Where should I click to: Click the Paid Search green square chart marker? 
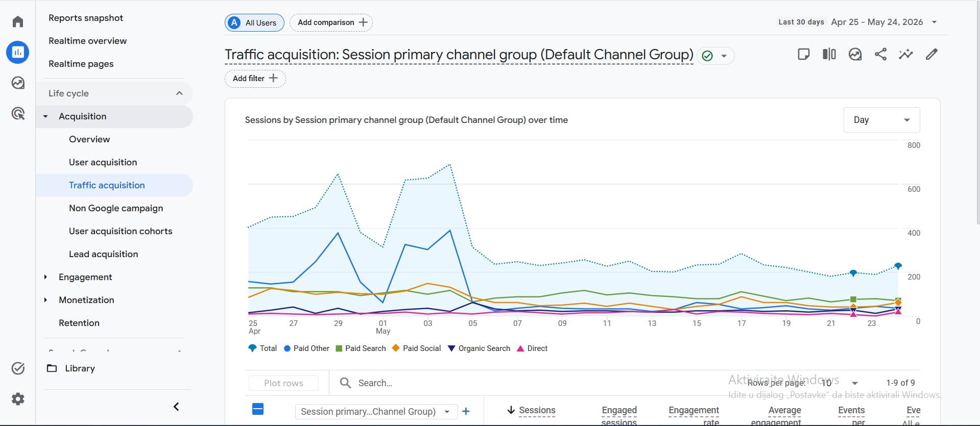853,299
